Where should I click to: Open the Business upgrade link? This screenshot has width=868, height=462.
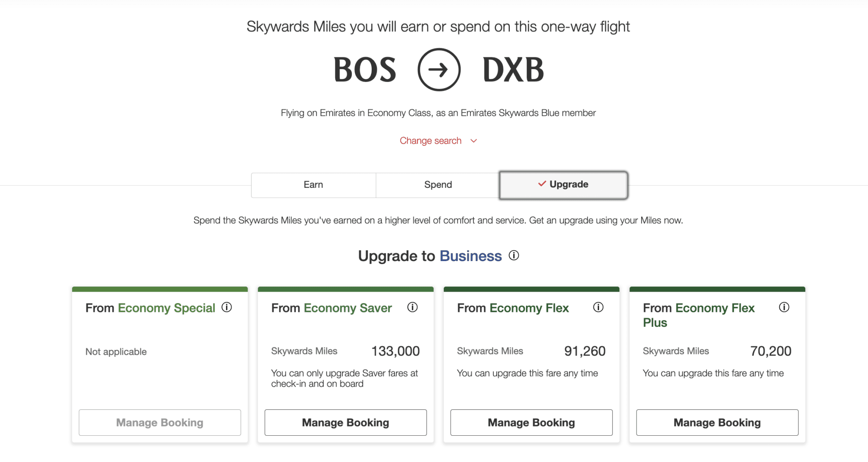[x=470, y=256]
